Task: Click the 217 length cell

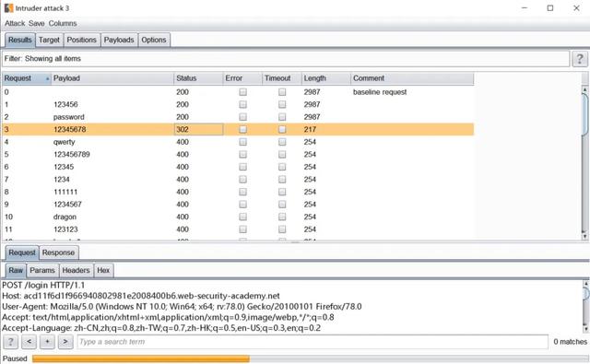Action: click(x=326, y=129)
